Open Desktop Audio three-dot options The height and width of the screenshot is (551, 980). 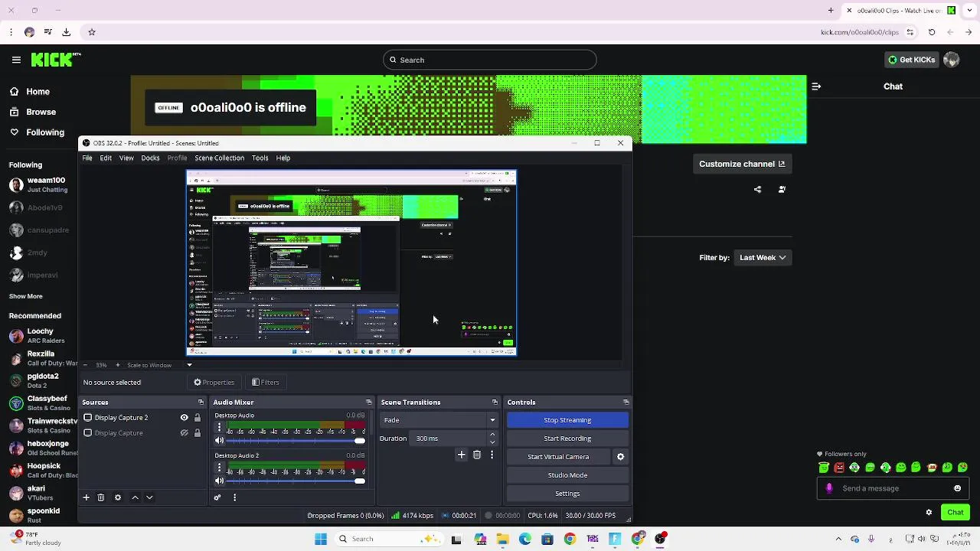pyautogui.click(x=220, y=428)
